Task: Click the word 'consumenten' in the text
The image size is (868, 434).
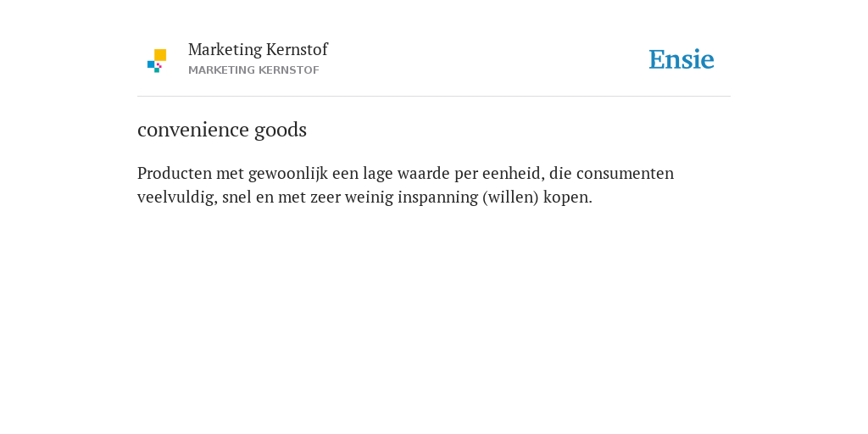Action: click(x=625, y=174)
